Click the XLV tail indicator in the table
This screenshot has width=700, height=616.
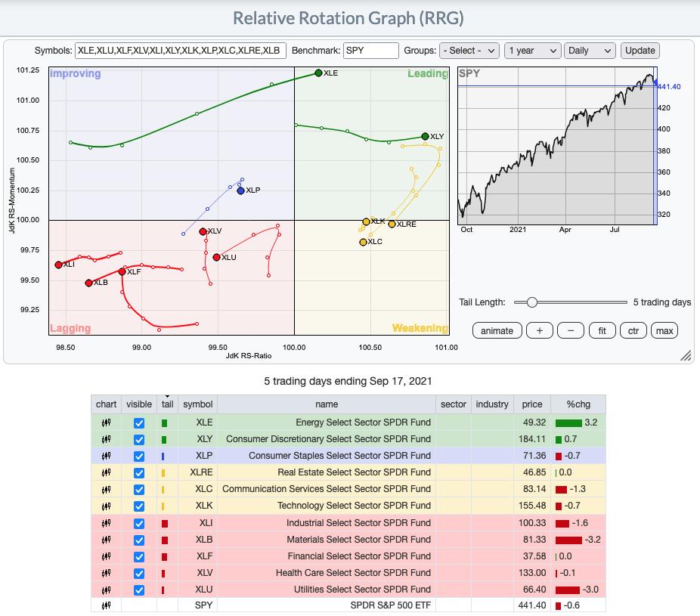(163, 573)
